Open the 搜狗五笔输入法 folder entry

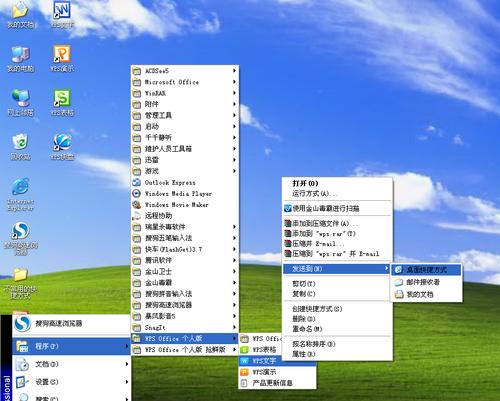click(x=185, y=238)
